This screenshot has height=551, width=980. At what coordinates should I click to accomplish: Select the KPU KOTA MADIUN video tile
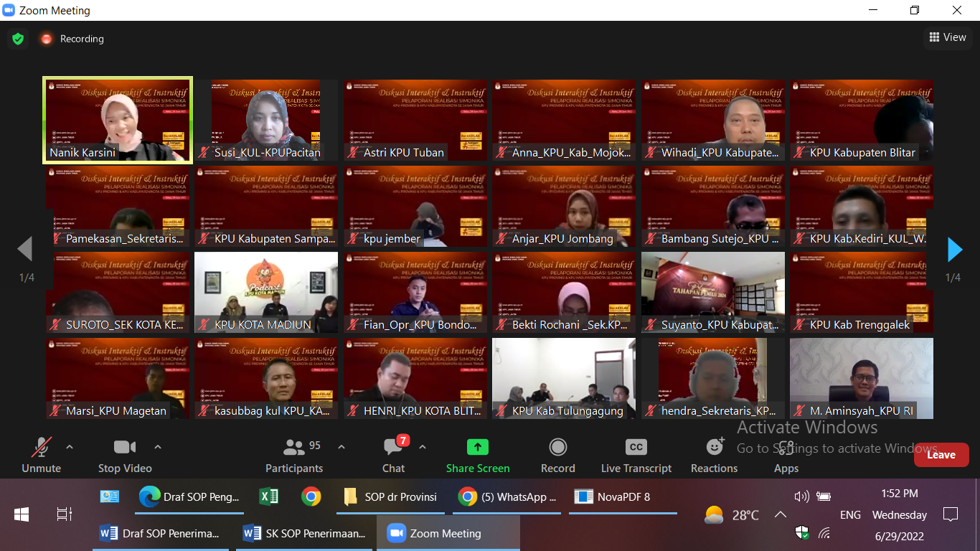click(x=266, y=292)
